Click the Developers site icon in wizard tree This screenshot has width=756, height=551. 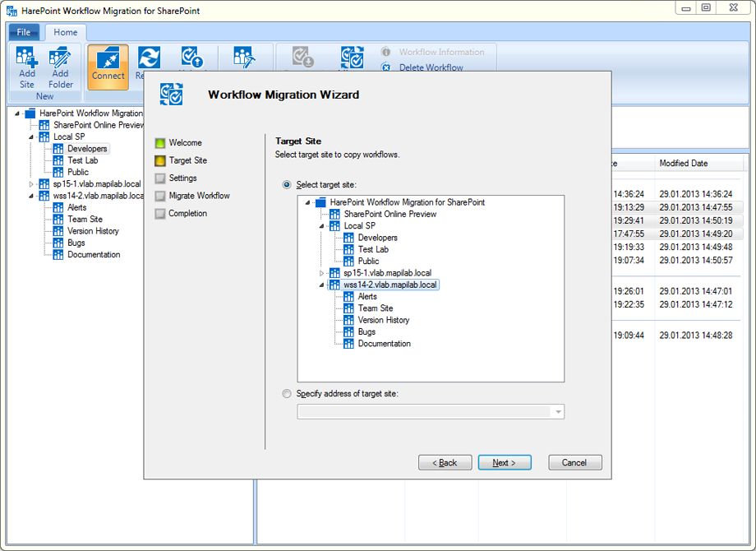348,238
